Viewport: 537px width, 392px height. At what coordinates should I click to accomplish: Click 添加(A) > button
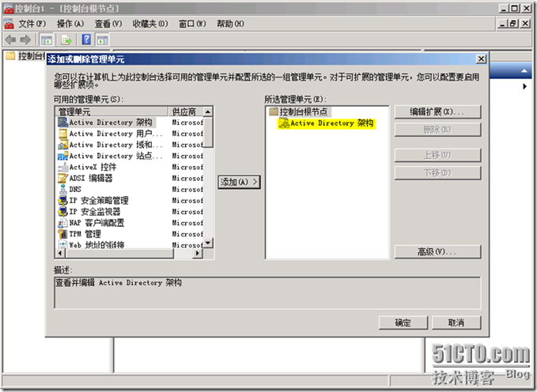coord(239,182)
